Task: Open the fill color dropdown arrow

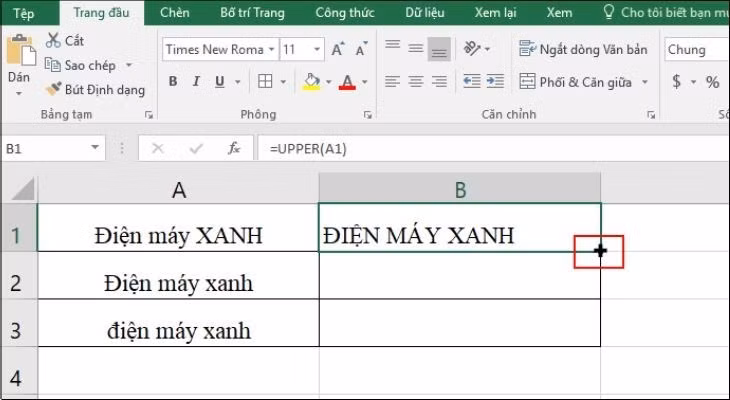Action: (x=329, y=82)
